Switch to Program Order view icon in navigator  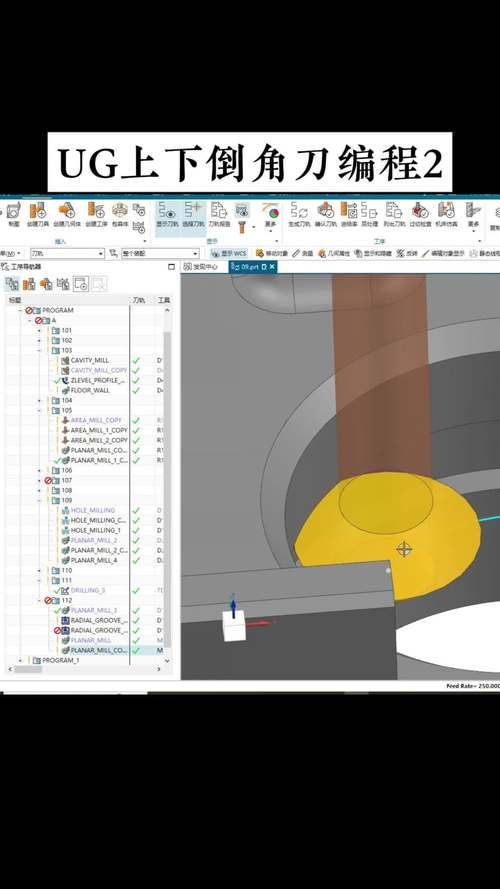tap(12, 283)
